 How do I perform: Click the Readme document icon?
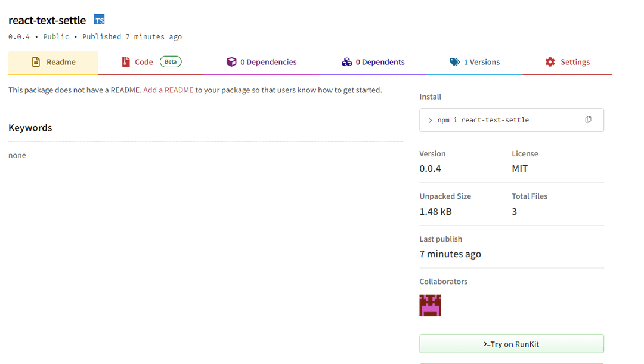[x=36, y=62]
